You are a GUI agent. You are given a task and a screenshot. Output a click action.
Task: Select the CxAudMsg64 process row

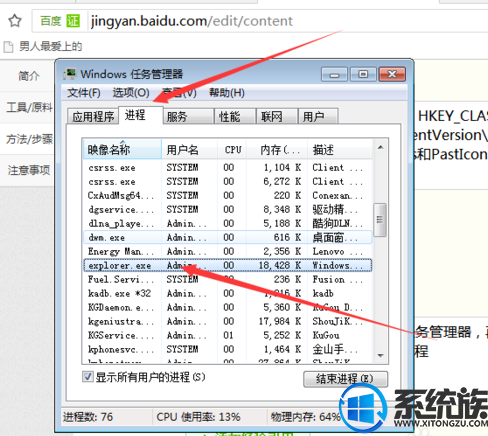point(228,195)
